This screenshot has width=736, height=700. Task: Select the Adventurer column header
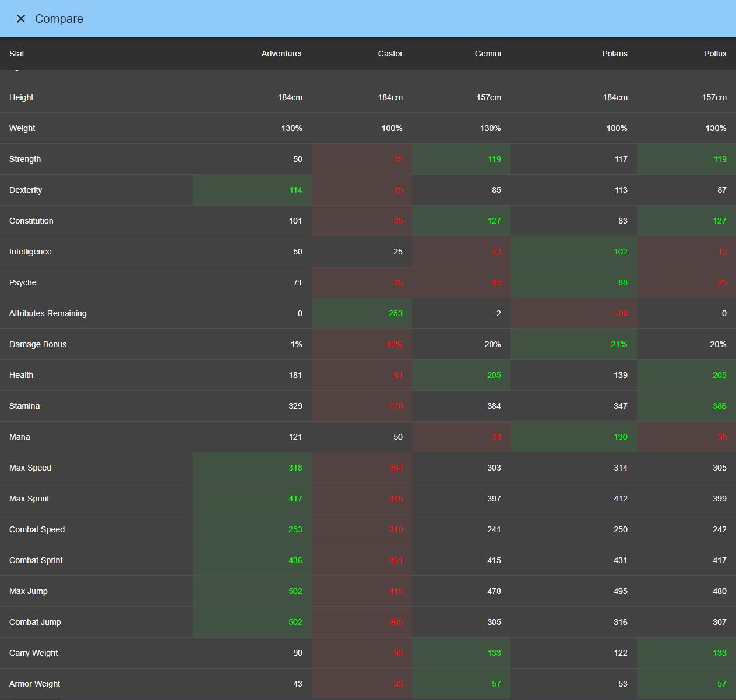click(x=281, y=54)
